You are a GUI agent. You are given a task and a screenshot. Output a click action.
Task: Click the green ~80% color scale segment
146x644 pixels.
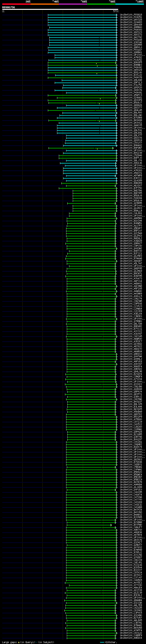click(x=101, y=4)
